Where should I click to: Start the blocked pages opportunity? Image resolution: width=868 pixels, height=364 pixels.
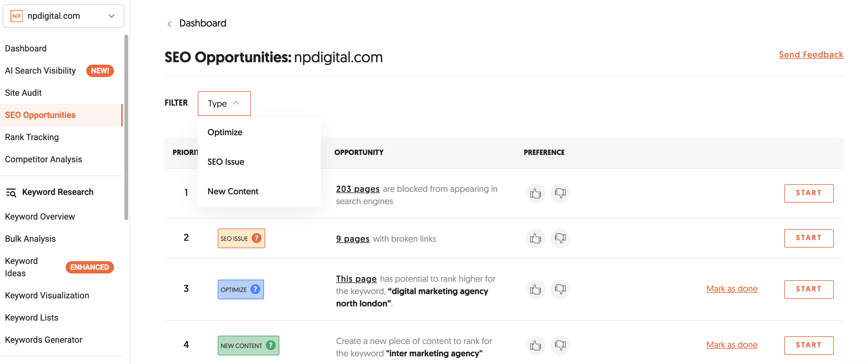809,193
